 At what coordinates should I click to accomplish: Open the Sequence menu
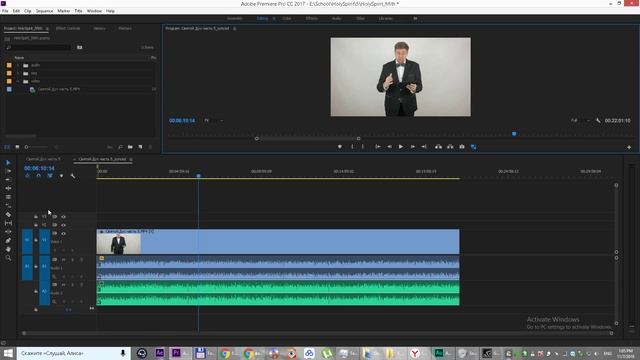click(44, 11)
